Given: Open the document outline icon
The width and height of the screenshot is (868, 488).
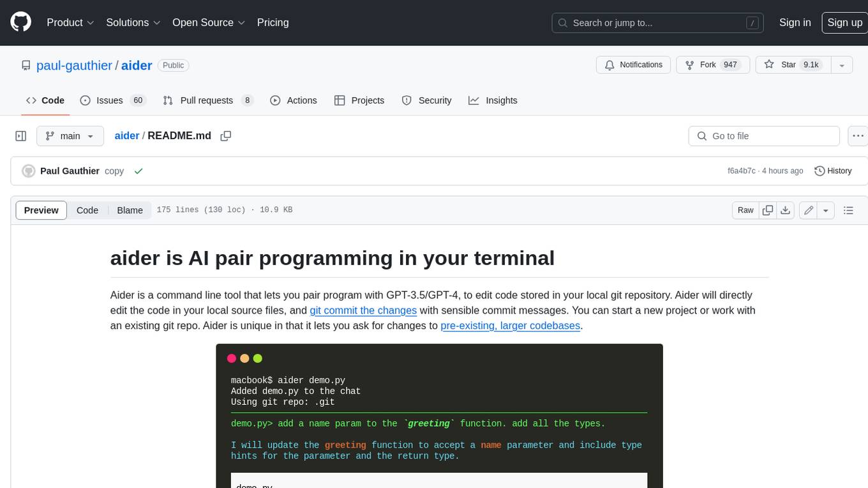Looking at the screenshot, I should click(x=848, y=210).
